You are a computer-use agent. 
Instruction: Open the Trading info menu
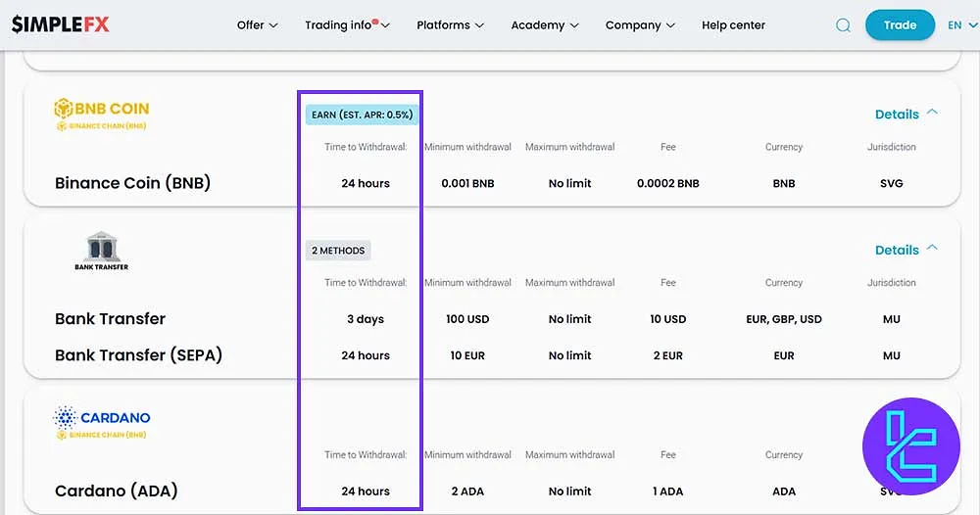(347, 25)
